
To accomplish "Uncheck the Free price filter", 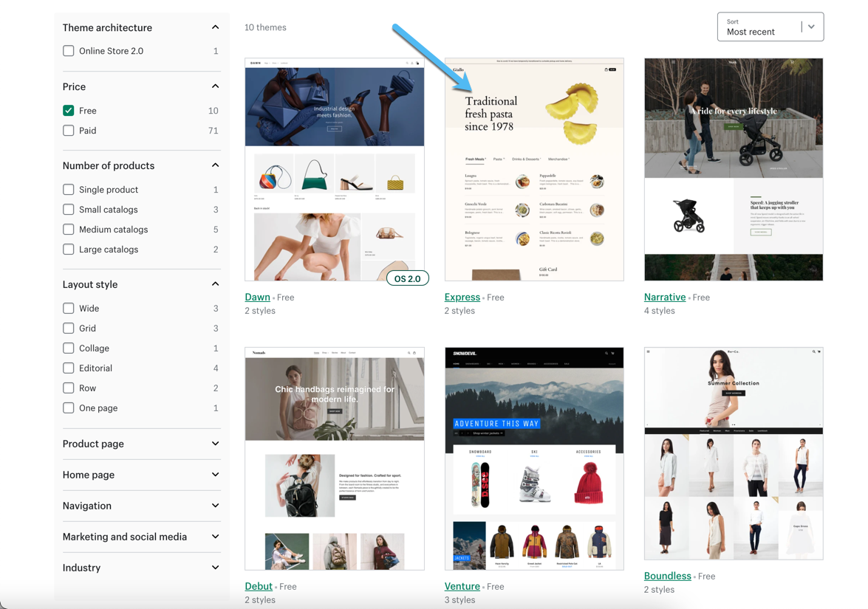I will (68, 110).
